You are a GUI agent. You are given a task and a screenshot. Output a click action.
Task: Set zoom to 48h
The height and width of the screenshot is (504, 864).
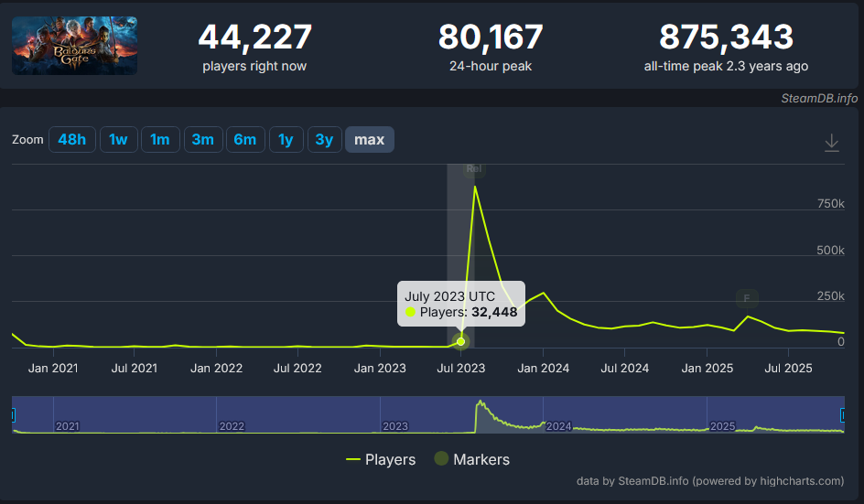coord(71,139)
